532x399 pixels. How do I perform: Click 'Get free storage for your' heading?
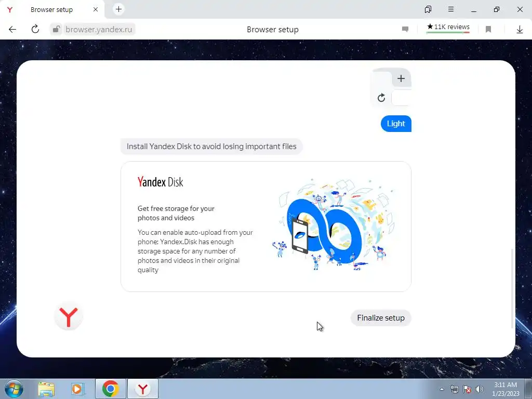pyautogui.click(x=176, y=209)
